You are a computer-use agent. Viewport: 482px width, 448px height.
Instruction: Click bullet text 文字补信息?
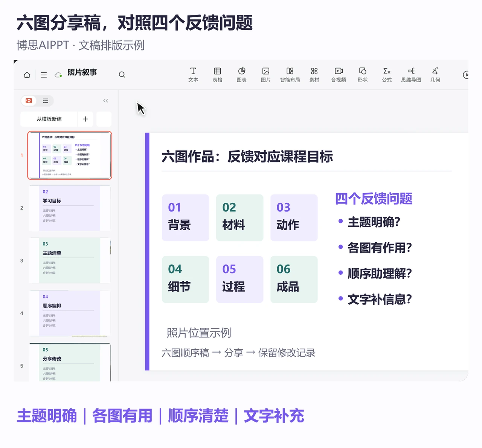tap(380, 299)
